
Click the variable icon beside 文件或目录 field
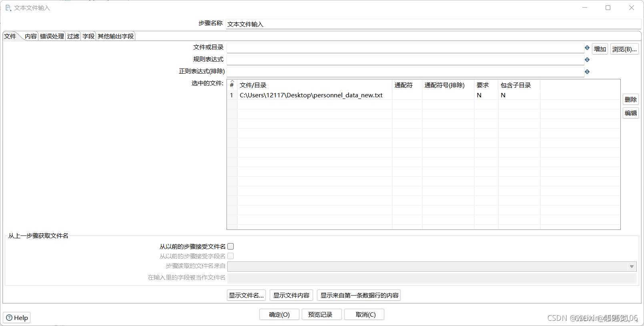tap(587, 48)
